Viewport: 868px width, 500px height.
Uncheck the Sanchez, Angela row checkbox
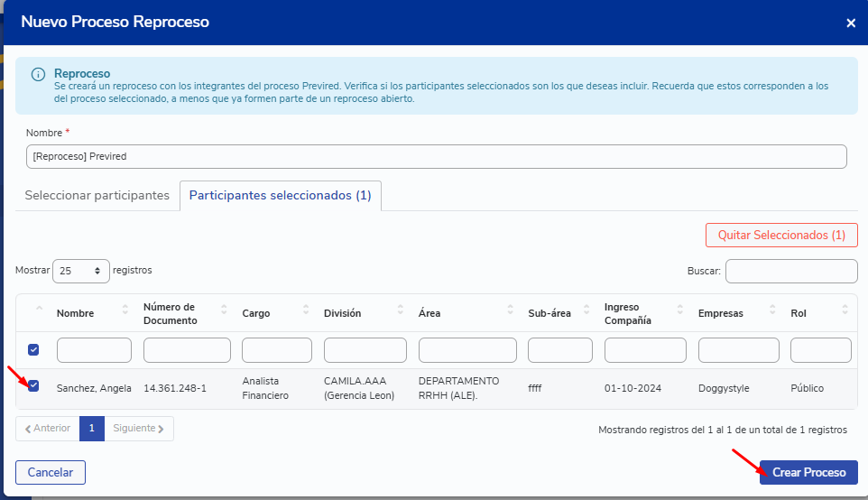(x=33, y=386)
